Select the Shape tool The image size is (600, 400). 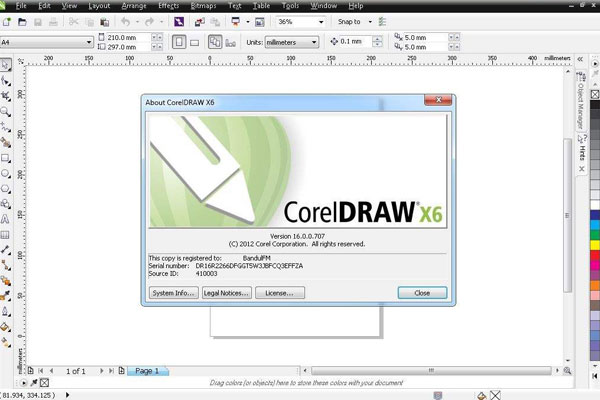5,80
